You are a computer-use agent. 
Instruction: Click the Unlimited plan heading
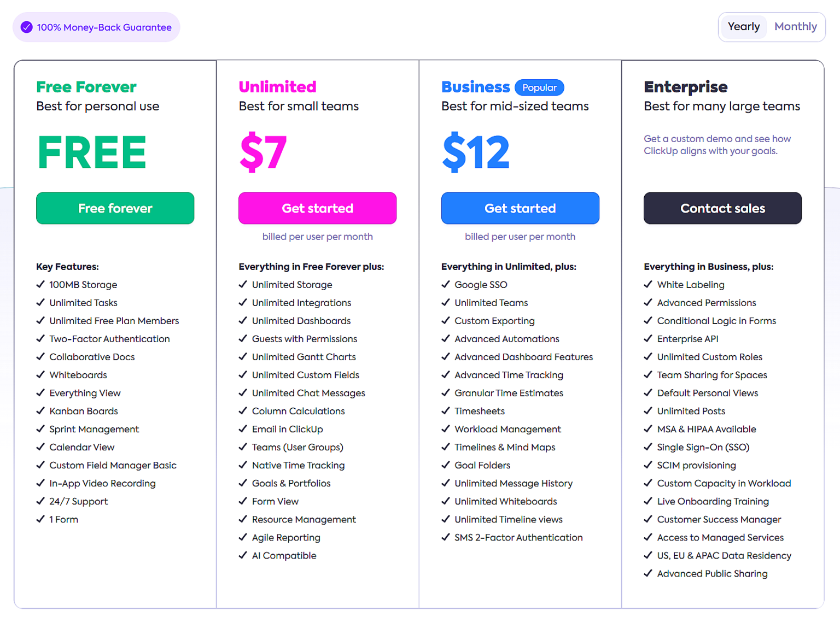click(x=277, y=86)
